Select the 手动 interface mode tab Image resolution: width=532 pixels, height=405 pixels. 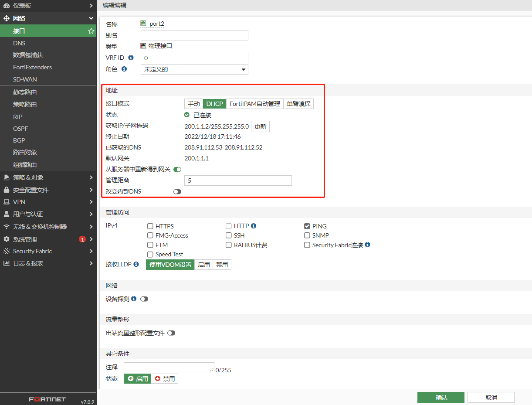click(193, 104)
